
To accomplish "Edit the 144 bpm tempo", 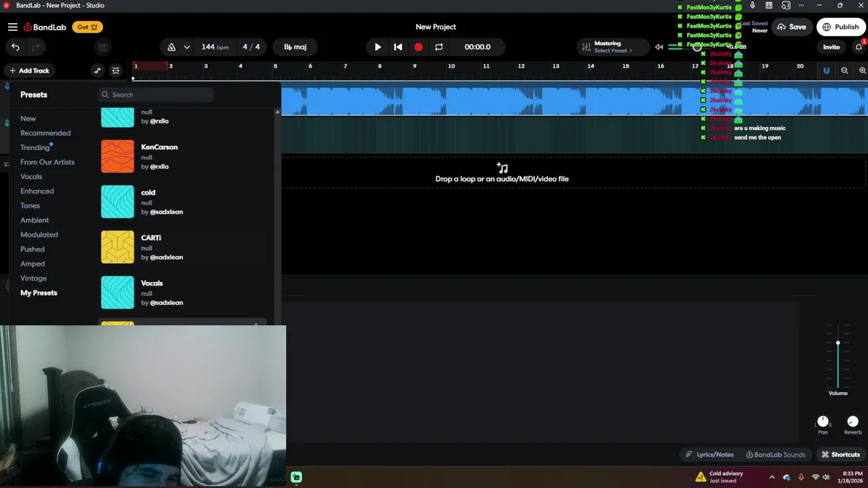I will 215,47.
